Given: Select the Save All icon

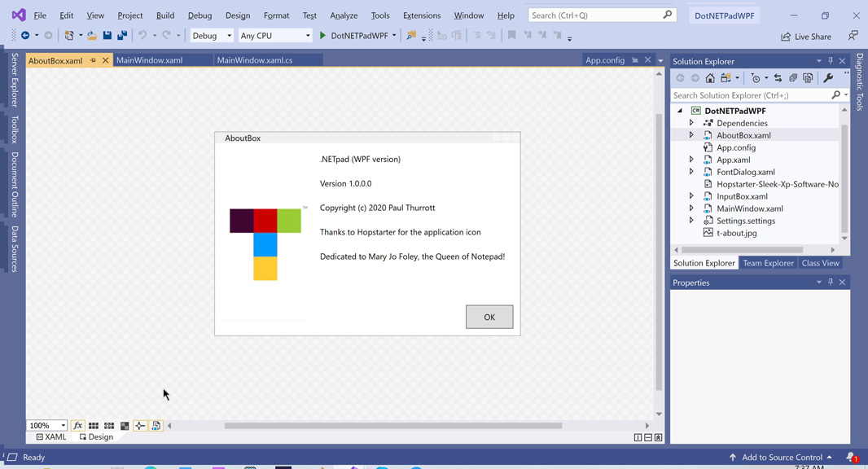Looking at the screenshot, I should 121,35.
